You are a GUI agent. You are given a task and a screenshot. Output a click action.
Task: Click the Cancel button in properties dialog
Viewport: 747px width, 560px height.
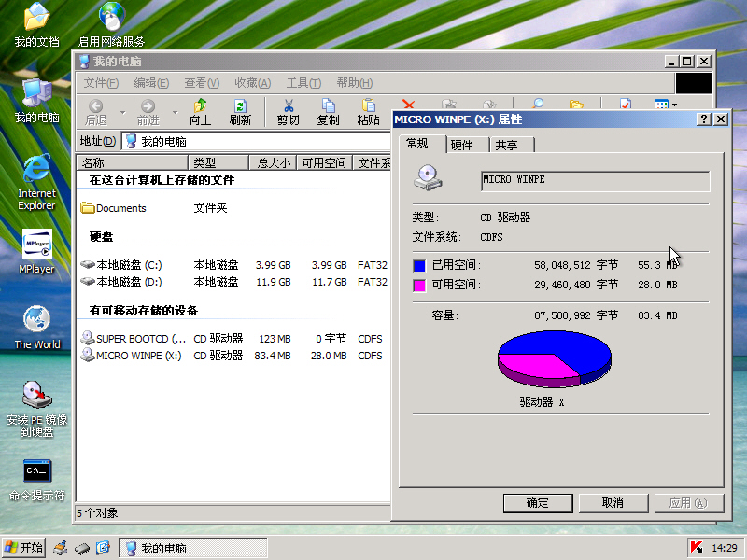(613, 503)
